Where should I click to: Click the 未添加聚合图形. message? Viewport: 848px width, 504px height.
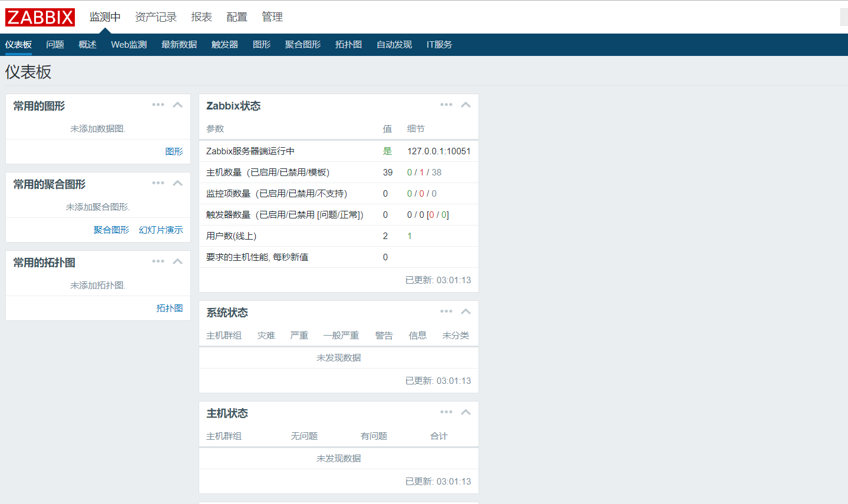pos(98,207)
